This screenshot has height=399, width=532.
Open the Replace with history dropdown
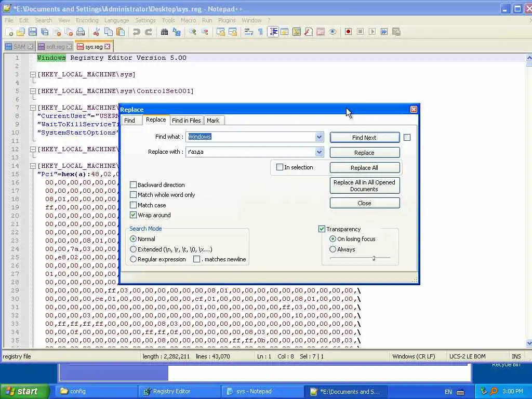[319, 152]
